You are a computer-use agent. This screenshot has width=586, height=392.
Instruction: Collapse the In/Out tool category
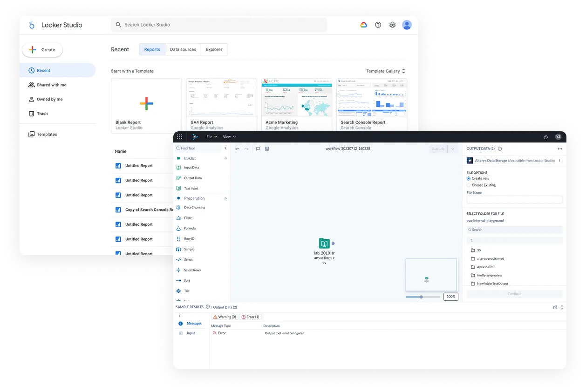pyautogui.click(x=226, y=158)
